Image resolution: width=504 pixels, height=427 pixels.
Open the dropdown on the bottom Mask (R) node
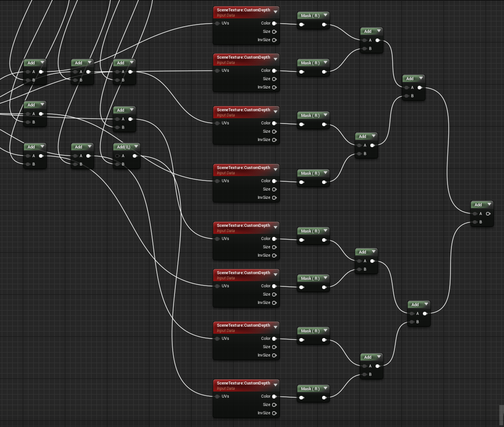pos(325,388)
